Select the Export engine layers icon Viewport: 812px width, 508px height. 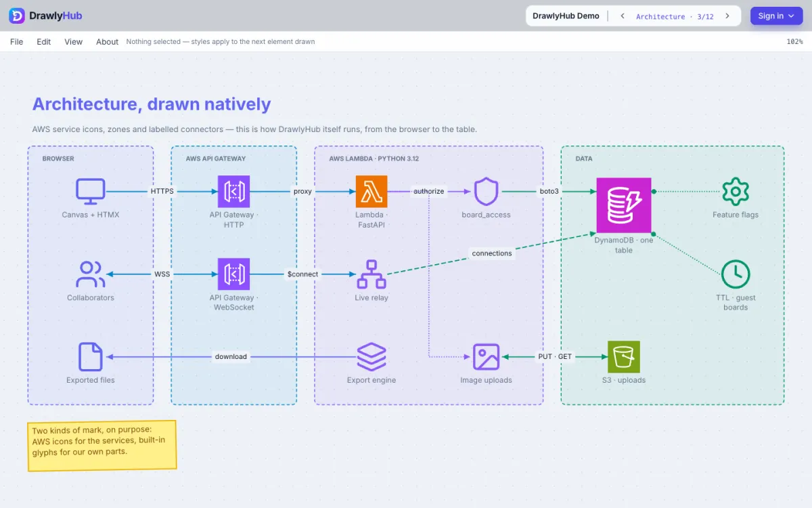click(371, 357)
